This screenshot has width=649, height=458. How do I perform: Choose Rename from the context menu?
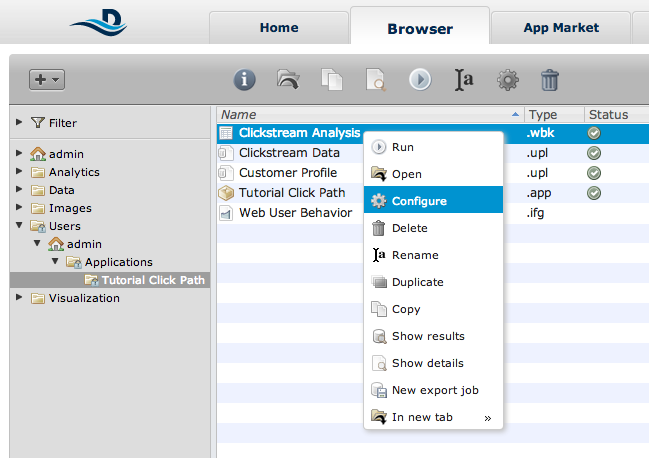[433, 255]
